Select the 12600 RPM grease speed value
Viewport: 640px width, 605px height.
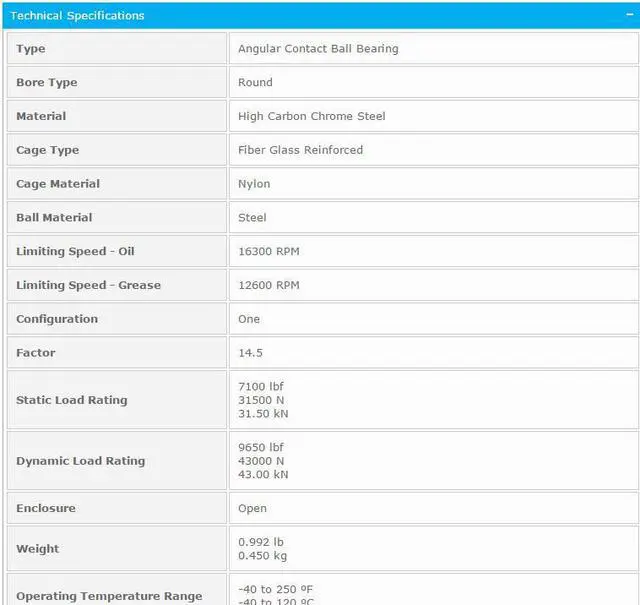268,285
